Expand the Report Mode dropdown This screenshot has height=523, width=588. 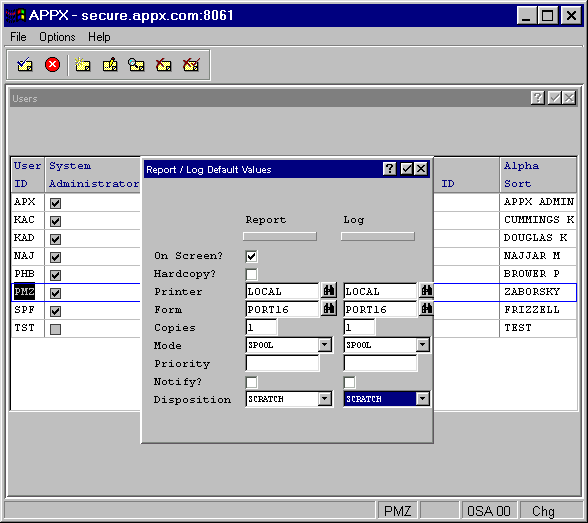[325, 345]
